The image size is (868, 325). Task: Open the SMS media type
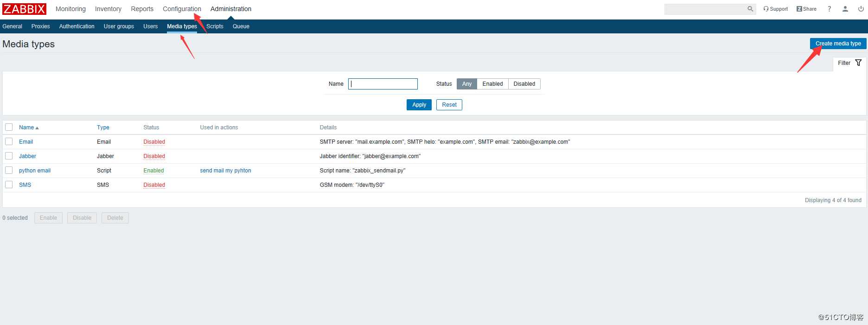[x=25, y=185]
